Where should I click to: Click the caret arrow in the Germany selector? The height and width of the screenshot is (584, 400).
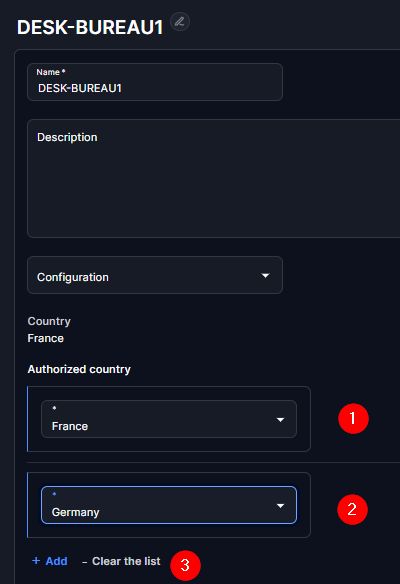tap(280, 506)
